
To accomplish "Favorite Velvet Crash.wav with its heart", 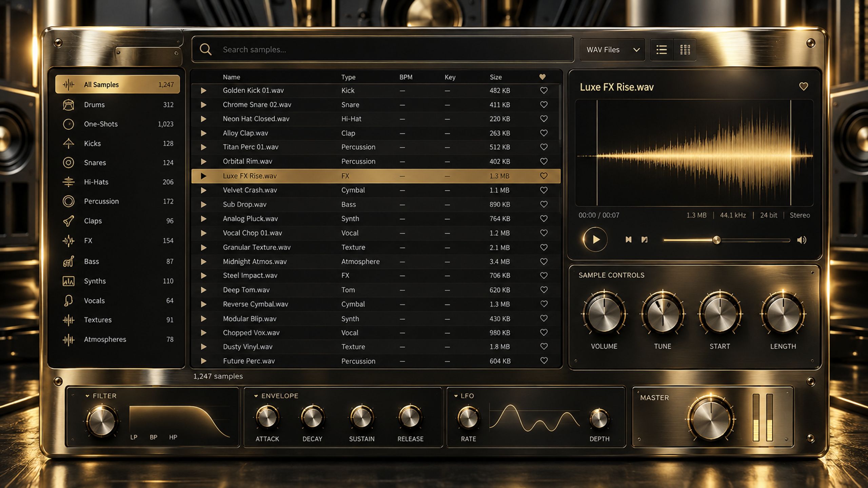I will click(x=544, y=190).
